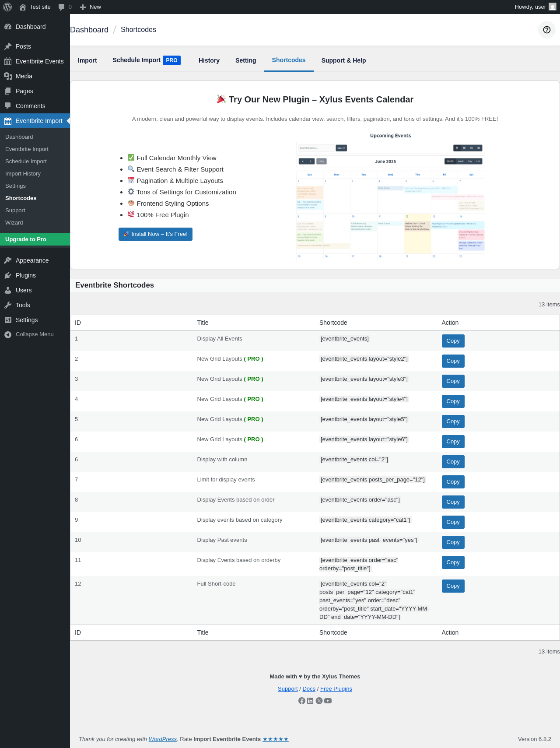This screenshot has height=748, width=560.
Task: Click the WordPress logo in the admin bar
Action: 7,7
